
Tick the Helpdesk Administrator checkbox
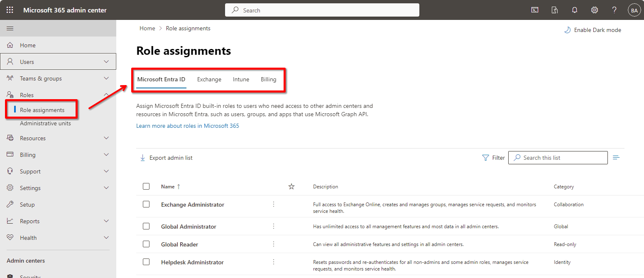[x=146, y=262]
